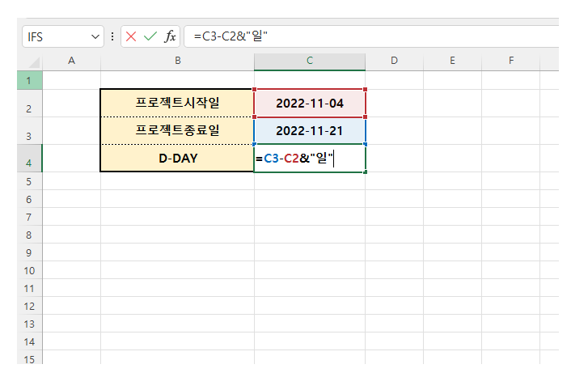Select row 6 header
This screenshot has height=377, width=588.
[x=30, y=199]
